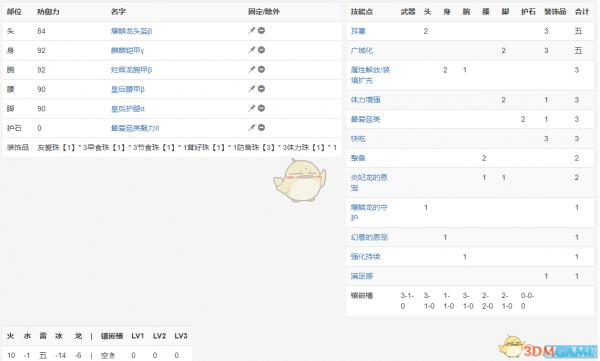Exclude the 腕 (arm) row armor
Screen dimensions: 600x361
[x=261, y=69]
